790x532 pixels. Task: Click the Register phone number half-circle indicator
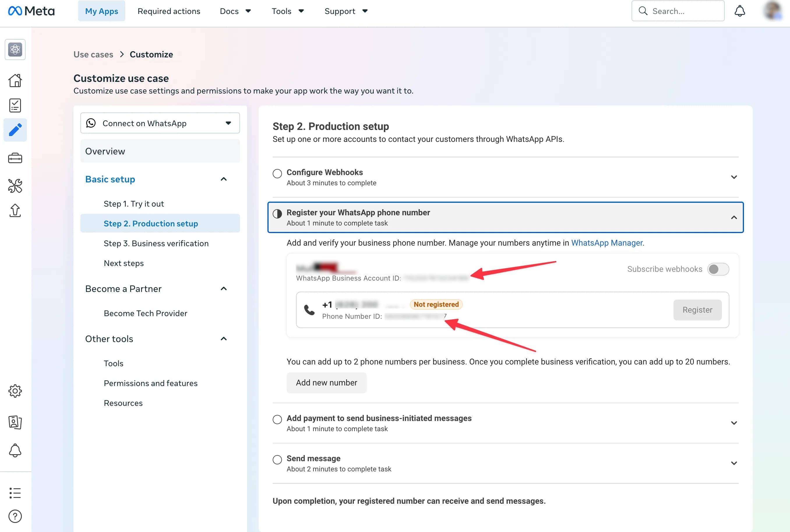pyautogui.click(x=277, y=214)
